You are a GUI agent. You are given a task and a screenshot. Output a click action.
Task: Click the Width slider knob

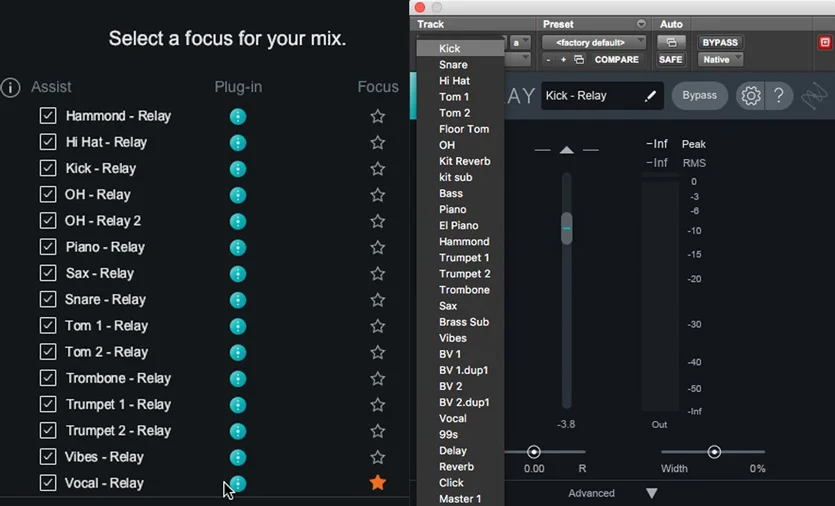(x=714, y=452)
